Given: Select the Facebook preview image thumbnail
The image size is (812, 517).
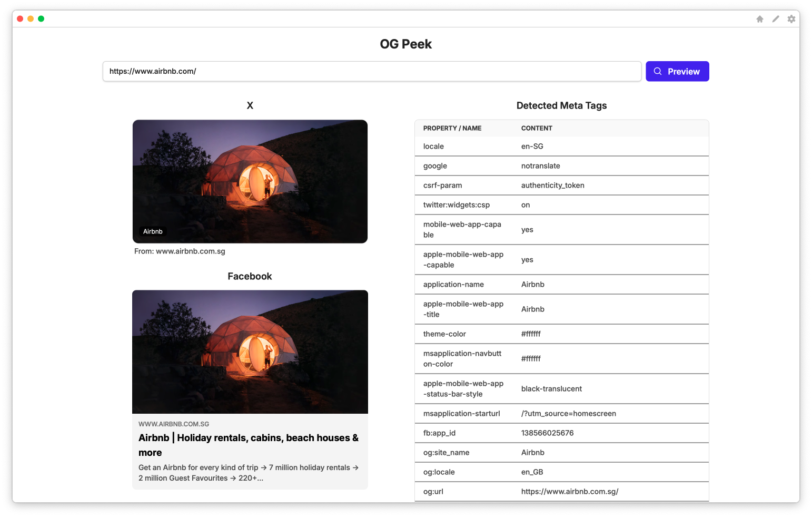Looking at the screenshot, I should (250, 351).
